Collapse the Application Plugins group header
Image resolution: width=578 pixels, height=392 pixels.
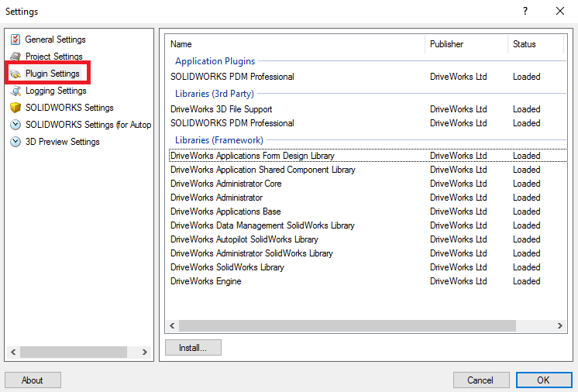point(215,61)
